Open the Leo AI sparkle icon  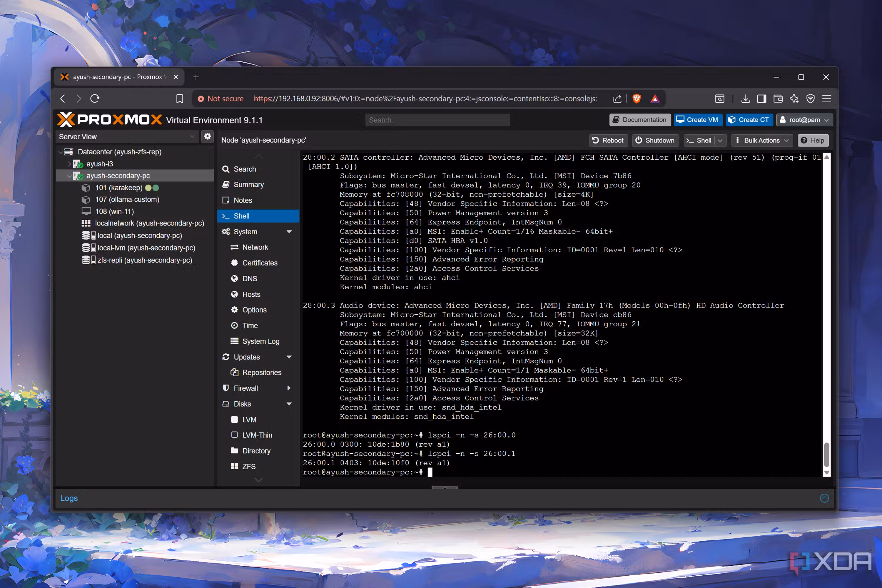(794, 98)
